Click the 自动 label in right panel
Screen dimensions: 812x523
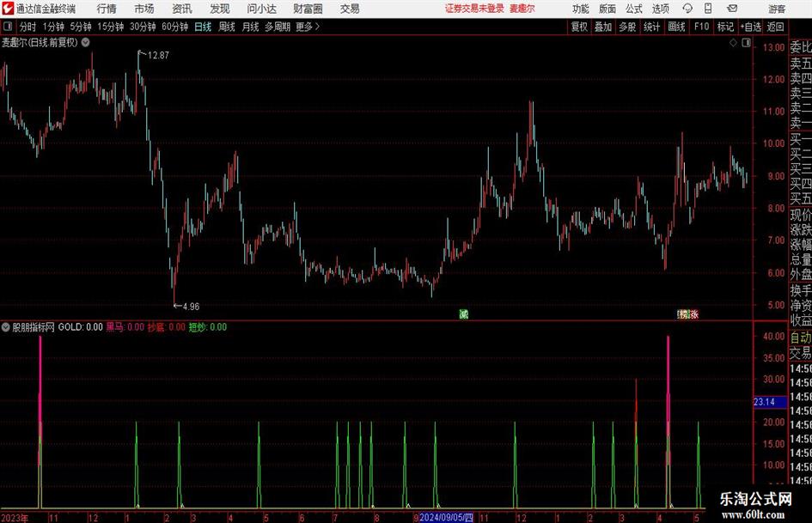(800, 338)
